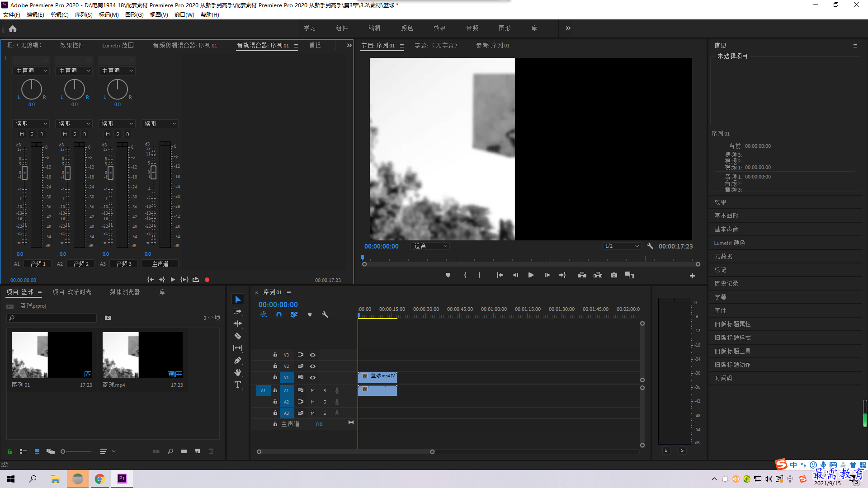
Task: Select the Hand tool
Action: (238, 372)
